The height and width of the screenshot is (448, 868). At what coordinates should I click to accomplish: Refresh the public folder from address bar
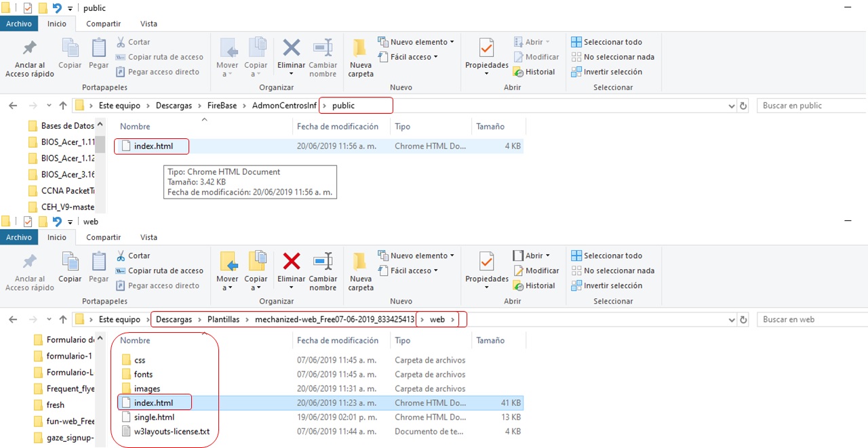click(743, 106)
